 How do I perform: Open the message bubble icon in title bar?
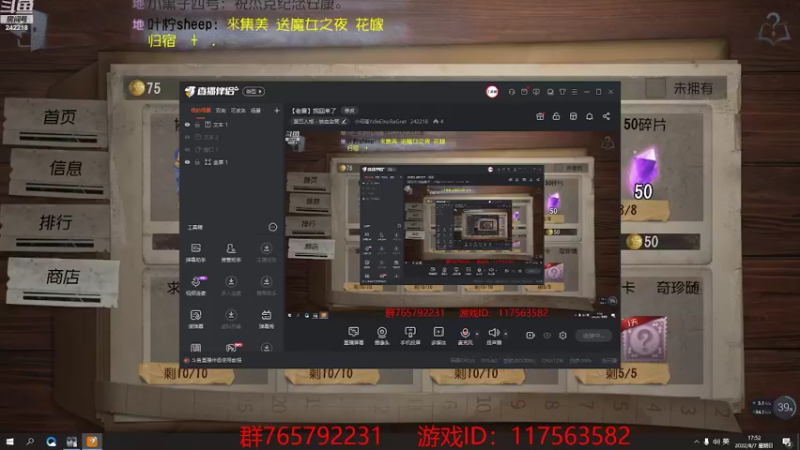(x=536, y=92)
